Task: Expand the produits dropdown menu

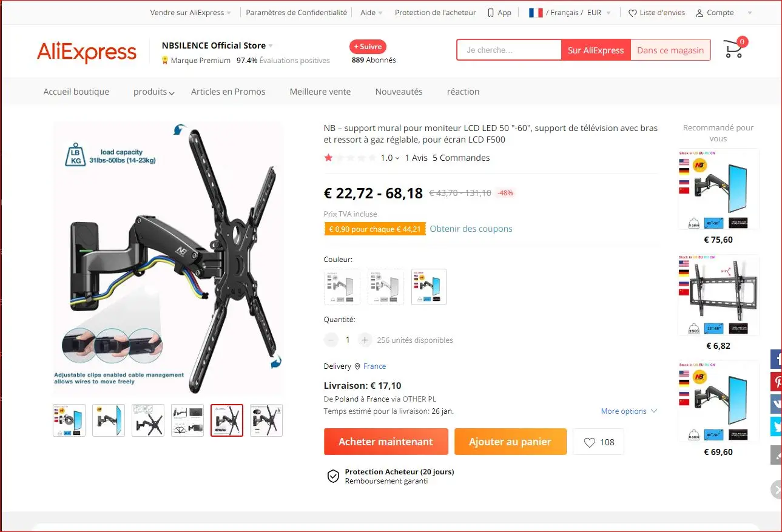Action: 153,92
